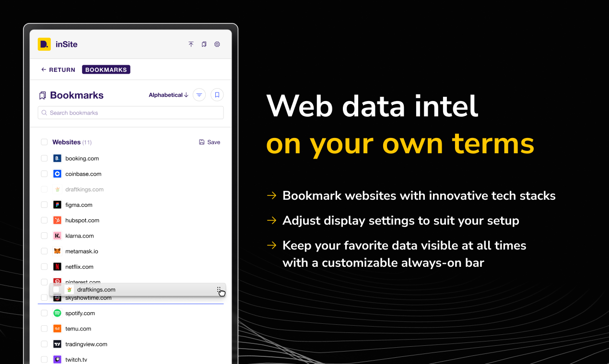The height and width of the screenshot is (364, 609).
Task: Check the figma.com checkbox
Action: pyautogui.click(x=44, y=205)
